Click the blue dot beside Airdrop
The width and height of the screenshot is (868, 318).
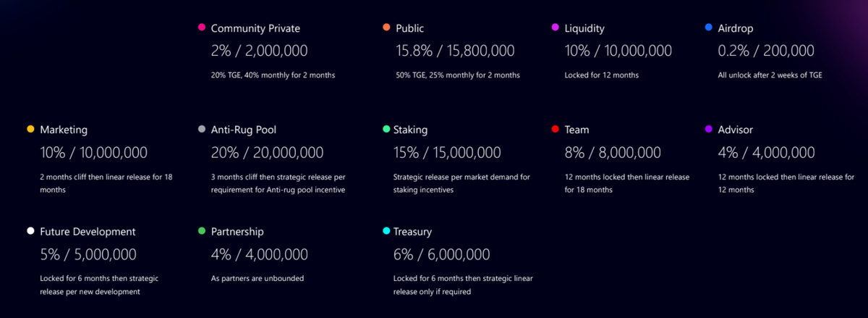[709, 28]
